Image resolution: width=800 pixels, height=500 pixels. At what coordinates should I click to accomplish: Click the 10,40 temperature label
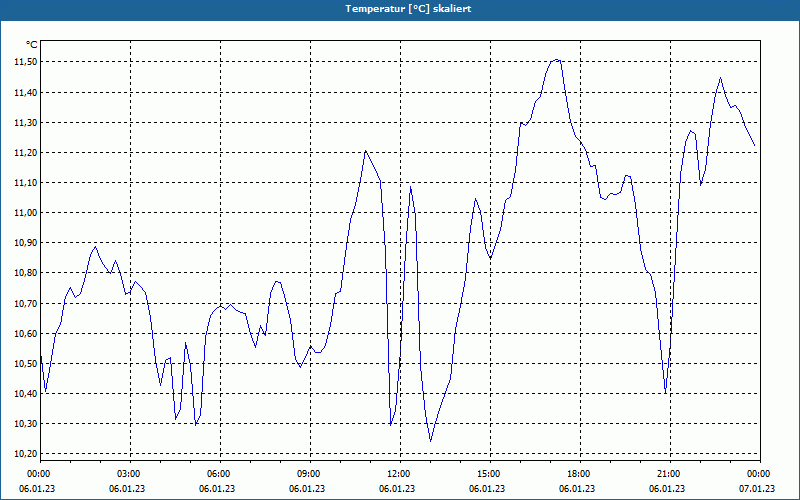pos(26,394)
